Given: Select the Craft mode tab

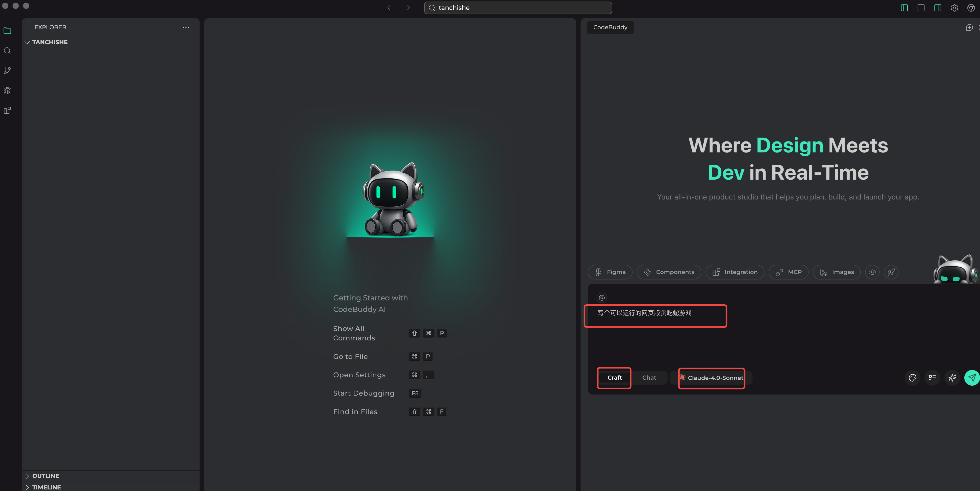Looking at the screenshot, I should tap(614, 378).
